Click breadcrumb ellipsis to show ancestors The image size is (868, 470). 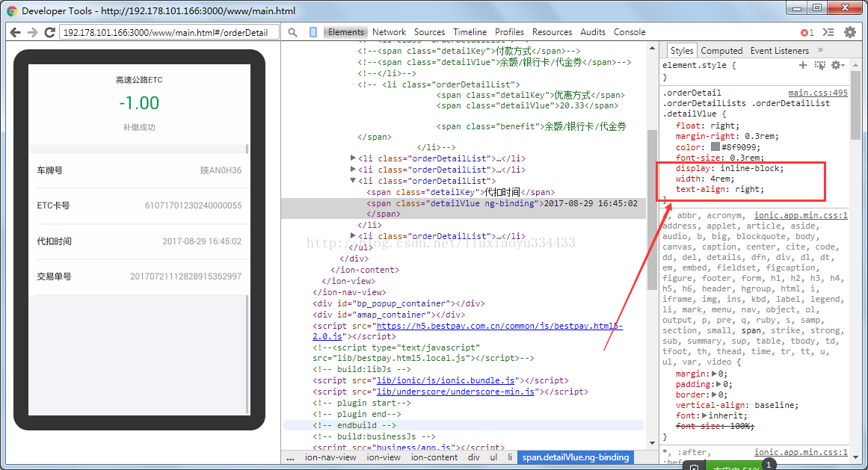tap(291, 458)
